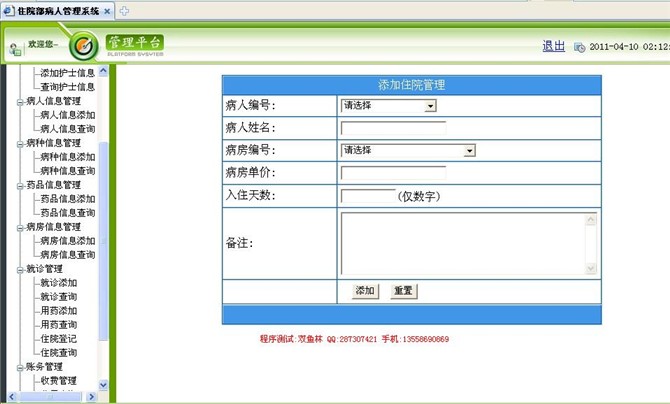The image size is (670, 404).
Task: Click the 备注 textarea scroll down arrow
Action: pyautogui.click(x=591, y=268)
